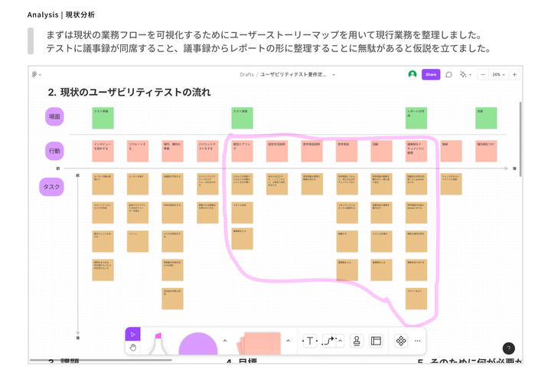Select the 格納 sticky note

452,151
